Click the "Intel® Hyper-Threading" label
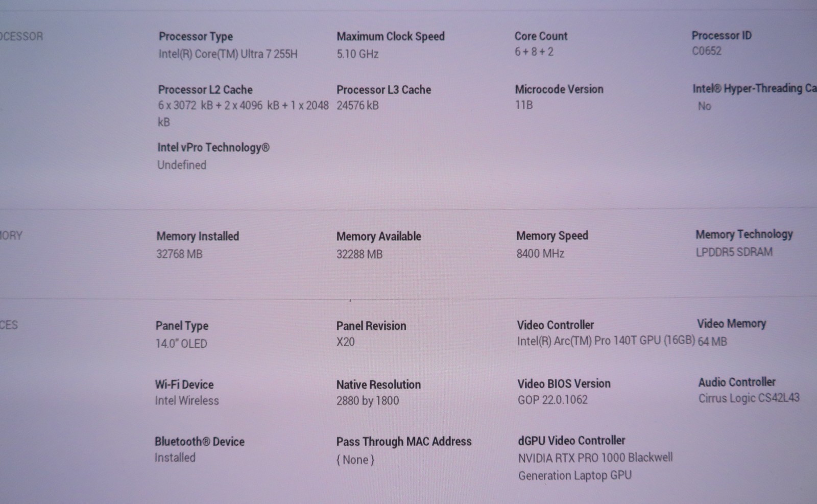The width and height of the screenshot is (817, 504). point(754,89)
